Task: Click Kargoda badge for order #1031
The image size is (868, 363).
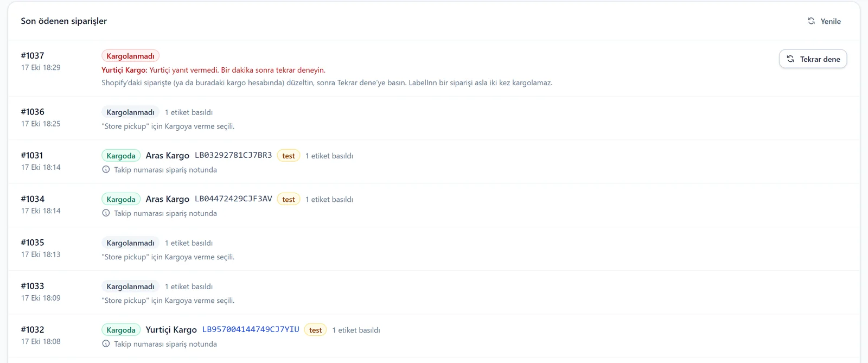Action: coord(121,156)
